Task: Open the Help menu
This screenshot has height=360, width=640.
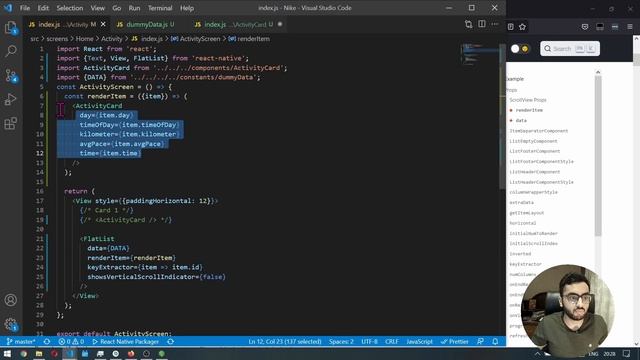Action: [x=187, y=8]
